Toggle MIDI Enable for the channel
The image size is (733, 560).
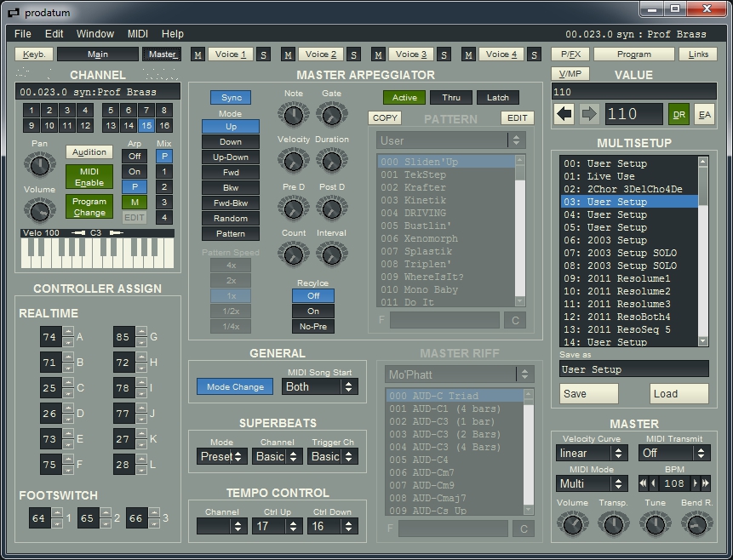click(89, 177)
